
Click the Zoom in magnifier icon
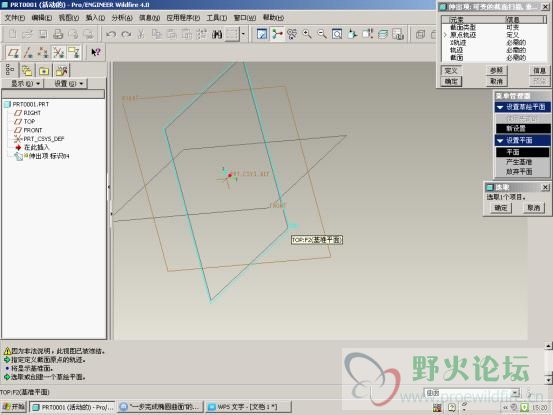point(307,34)
